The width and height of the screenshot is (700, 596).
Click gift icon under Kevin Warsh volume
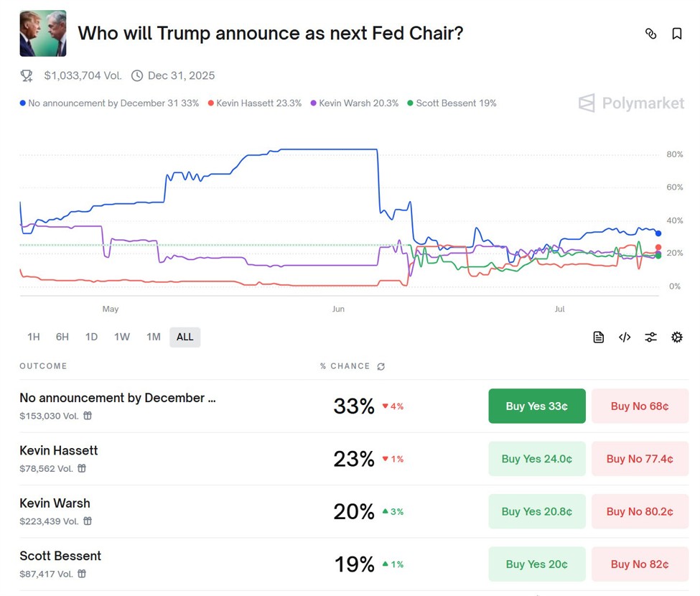click(88, 521)
